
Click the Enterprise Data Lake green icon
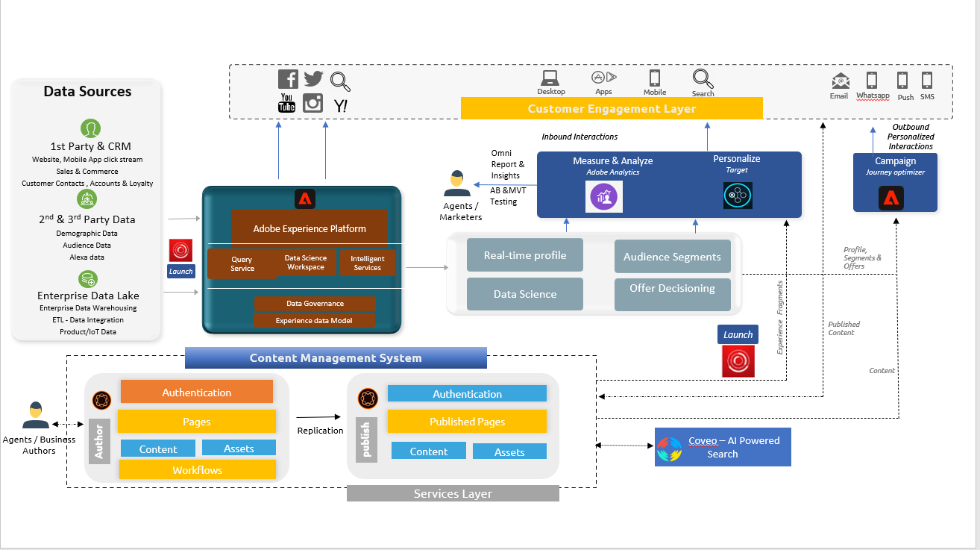[87, 279]
